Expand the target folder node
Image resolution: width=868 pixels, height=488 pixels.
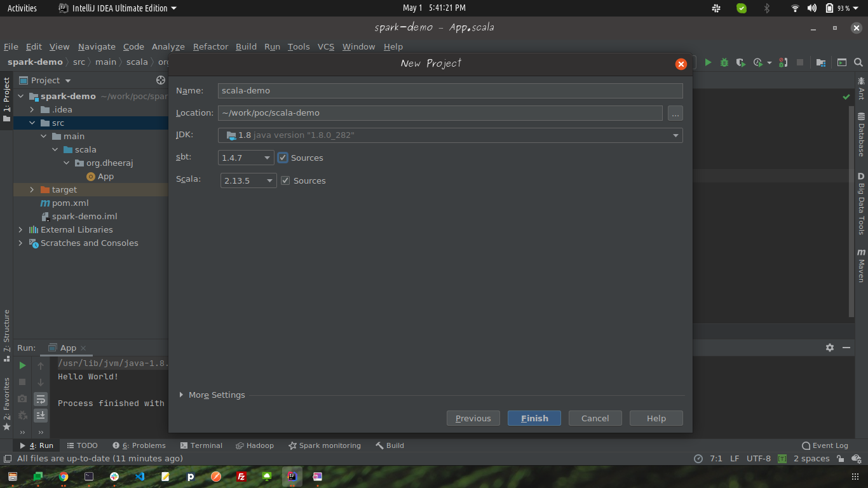(32, 190)
